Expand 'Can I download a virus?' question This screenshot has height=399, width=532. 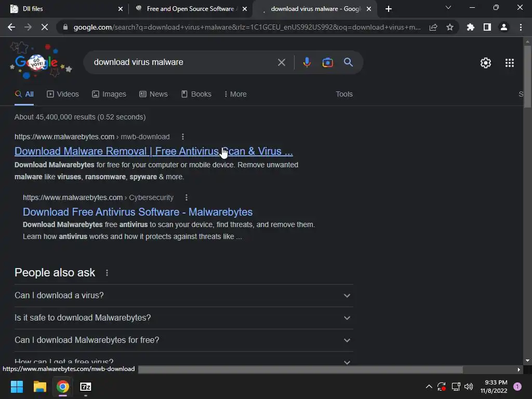pyautogui.click(x=183, y=296)
